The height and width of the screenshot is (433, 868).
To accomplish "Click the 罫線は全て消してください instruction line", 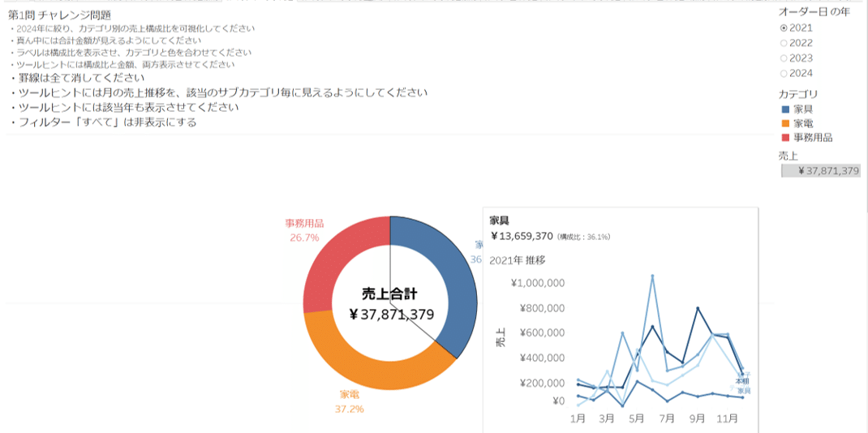I will coord(77,78).
